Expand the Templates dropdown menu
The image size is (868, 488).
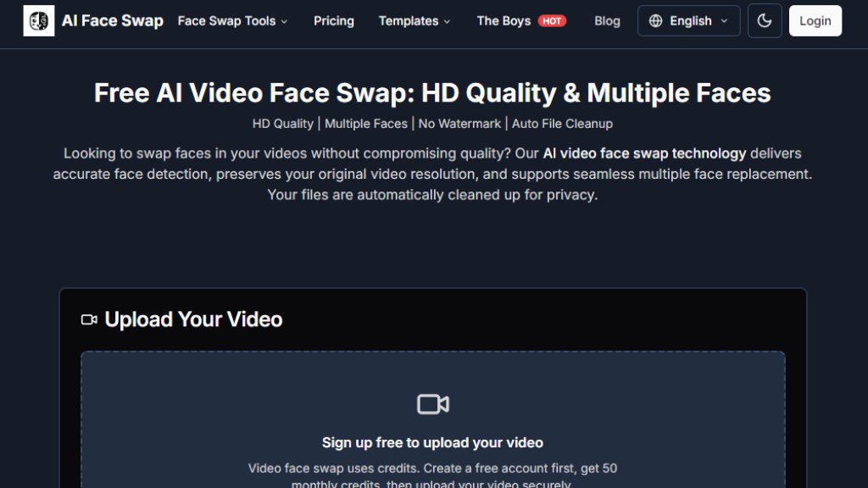414,21
